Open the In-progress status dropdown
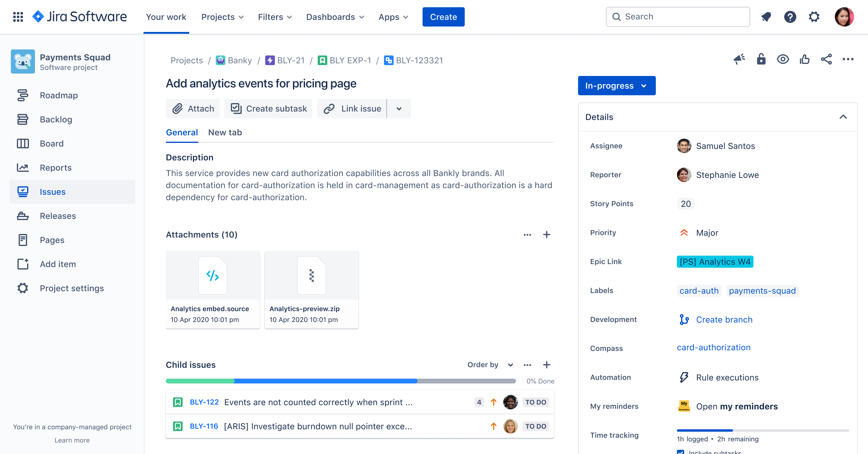The image size is (868, 454). (617, 86)
